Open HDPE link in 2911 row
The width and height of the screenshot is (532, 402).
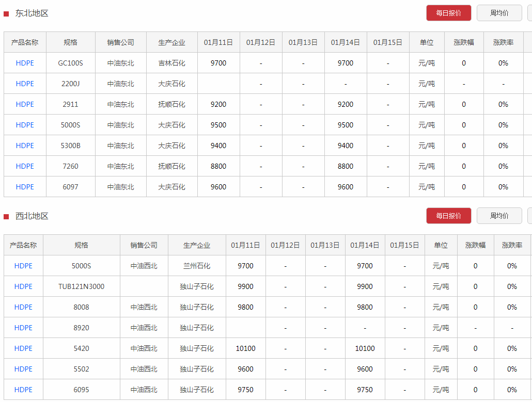[x=25, y=104]
